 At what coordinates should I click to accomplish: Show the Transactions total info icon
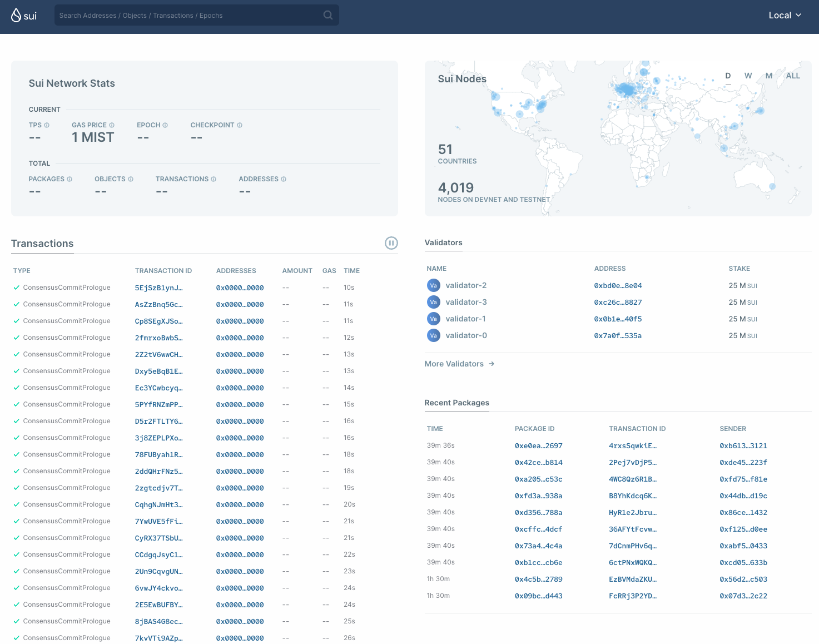click(x=214, y=179)
